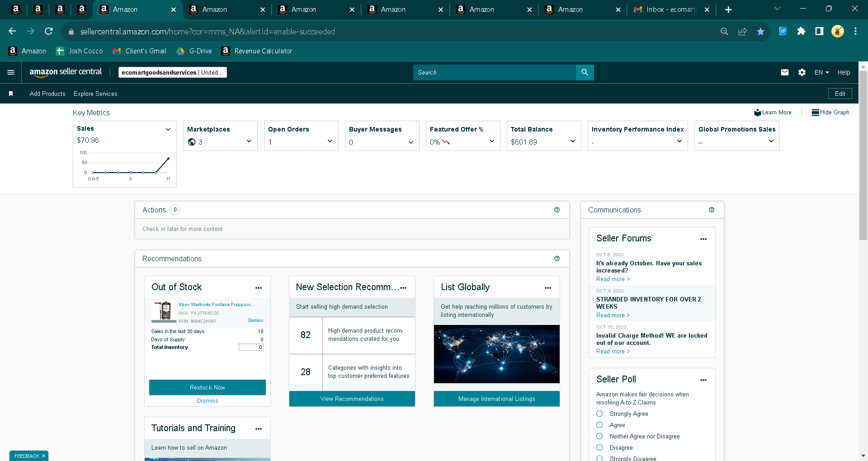Screen dimensions: 868x461
Task: Open the Explore Services menu item
Action: [x=95, y=94]
